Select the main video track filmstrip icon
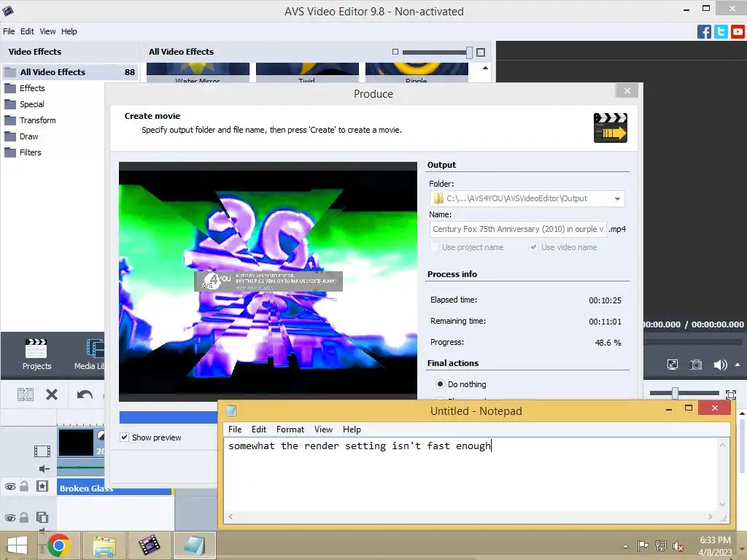 click(x=42, y=451)
